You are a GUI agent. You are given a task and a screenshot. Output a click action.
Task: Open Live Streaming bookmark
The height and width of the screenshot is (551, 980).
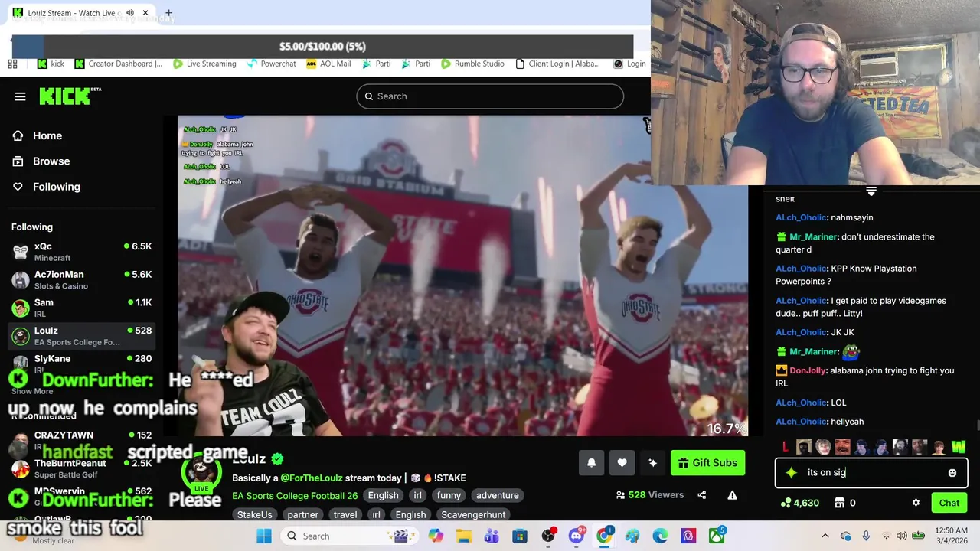pos(204,64)
